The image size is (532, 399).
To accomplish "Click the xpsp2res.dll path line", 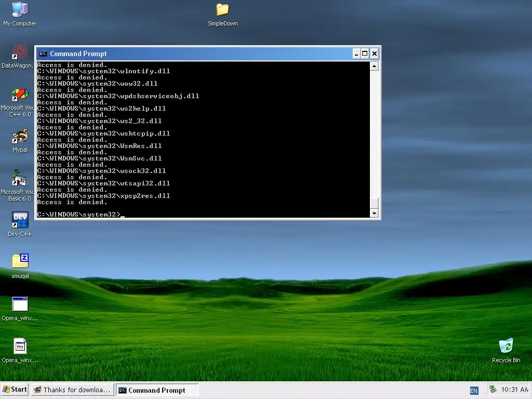I will 104,196.
